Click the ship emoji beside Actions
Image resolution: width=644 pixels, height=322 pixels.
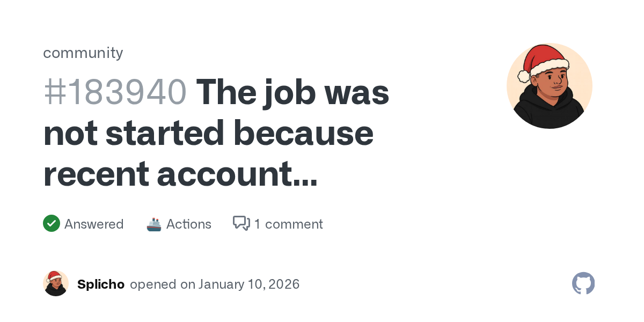(154, 224)
